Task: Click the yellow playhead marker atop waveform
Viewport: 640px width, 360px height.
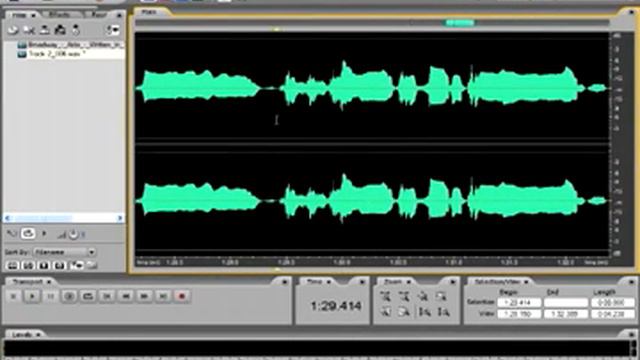Action: point(277,29)
